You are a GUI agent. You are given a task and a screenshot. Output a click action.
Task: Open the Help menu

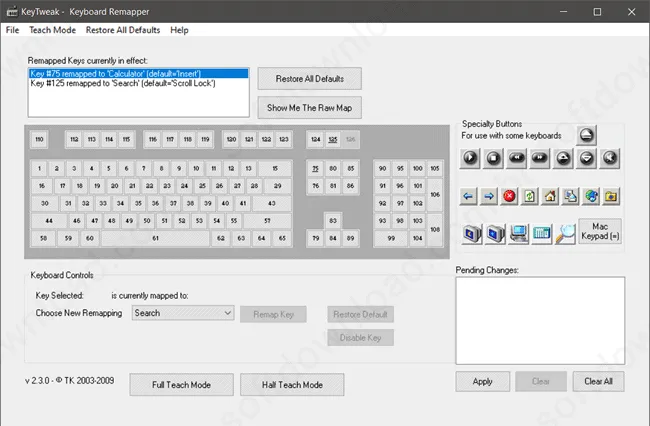(x=179, y=30)
